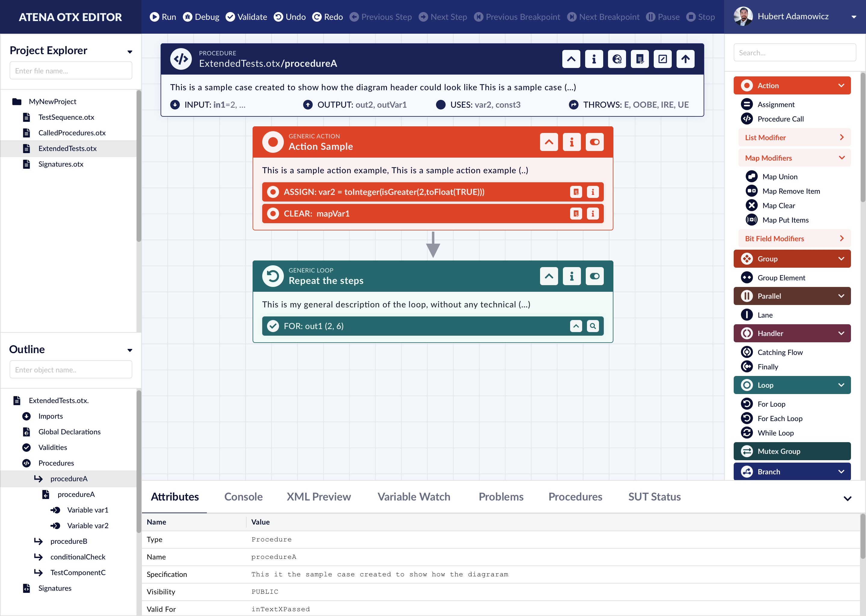Click Validate in the toolbar

point(247,17)
